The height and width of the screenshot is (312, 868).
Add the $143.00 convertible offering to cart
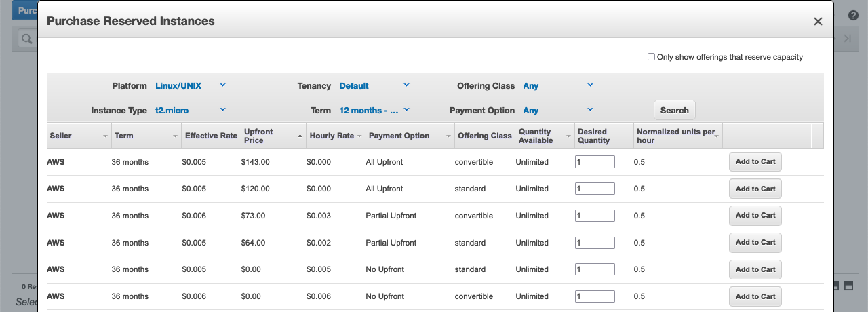tap(755, 161)
